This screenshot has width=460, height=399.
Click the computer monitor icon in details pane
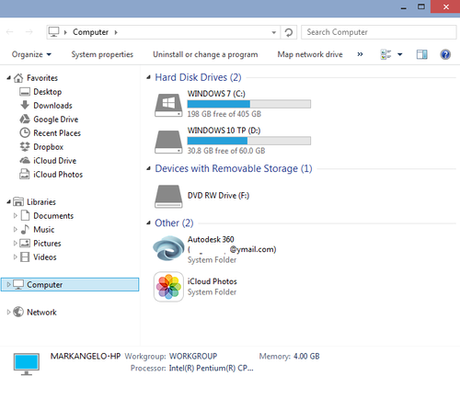tap(27, 364)
